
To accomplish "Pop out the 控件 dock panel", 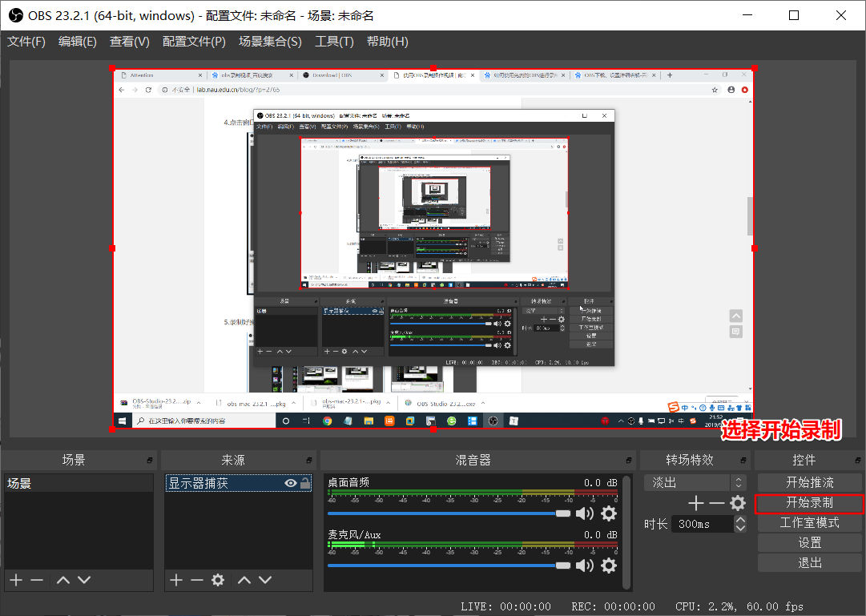I will pyautogui.click(x=858, y=461).
